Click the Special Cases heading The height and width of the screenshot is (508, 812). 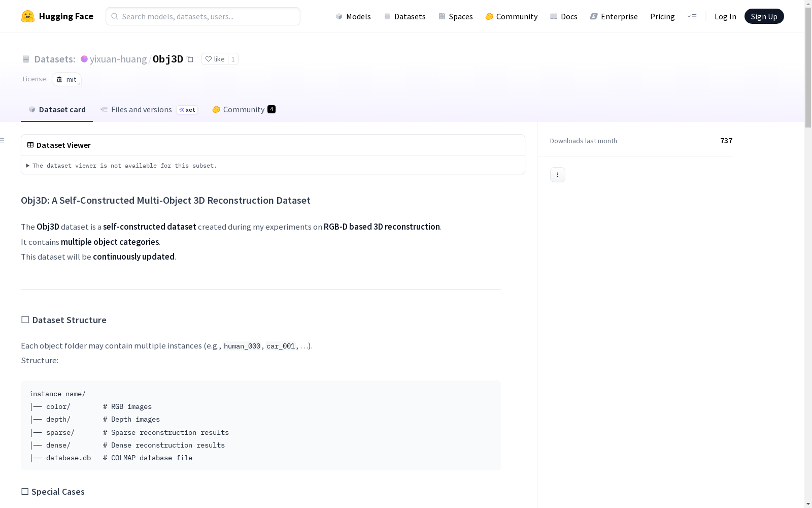tap(53, 492)
